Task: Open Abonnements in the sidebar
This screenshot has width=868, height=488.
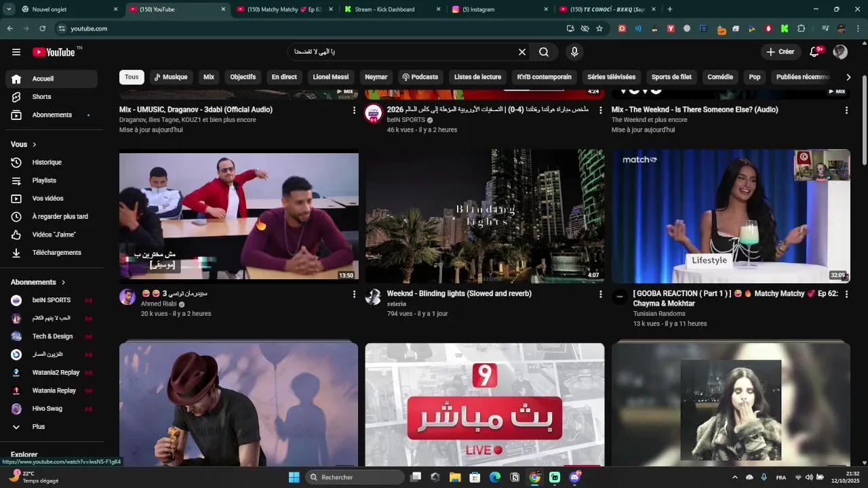Action: click(x=52, y=115)
